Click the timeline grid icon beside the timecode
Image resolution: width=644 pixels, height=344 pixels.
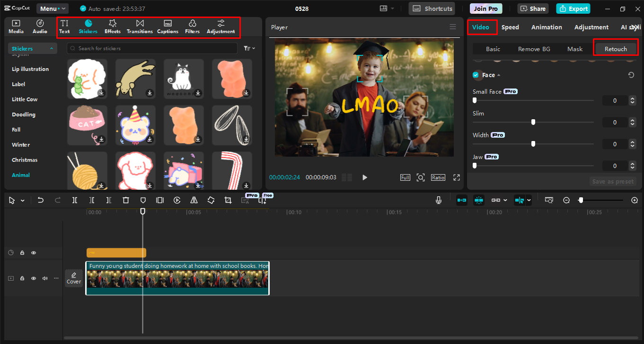pyautogui.click(x=347, y=177)
